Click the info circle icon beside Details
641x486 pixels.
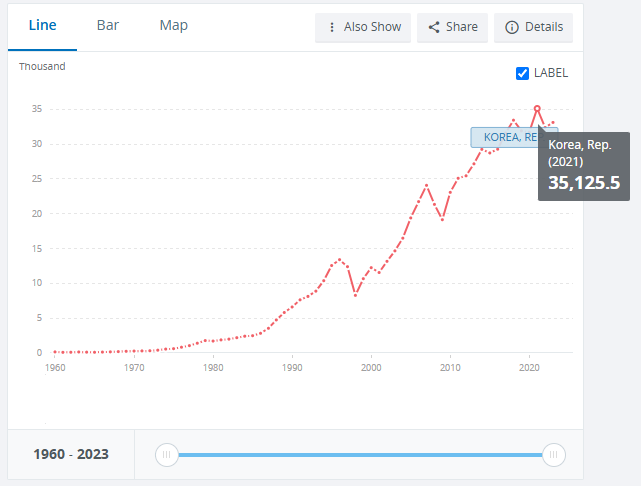coord(512,27)
